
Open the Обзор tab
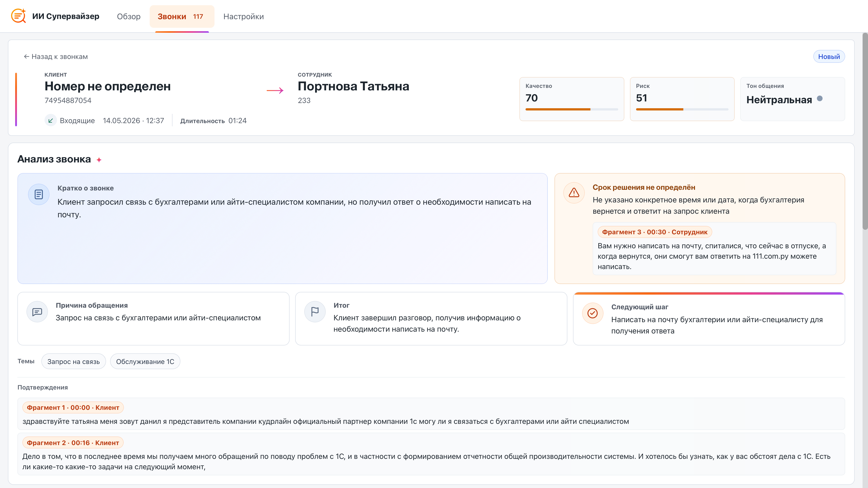(128, 16)
